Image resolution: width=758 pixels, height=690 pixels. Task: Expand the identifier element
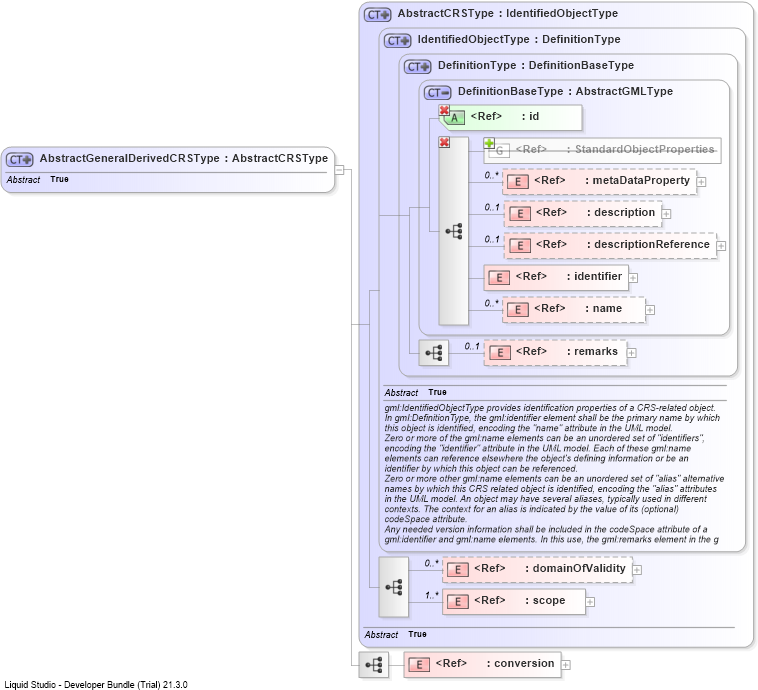pos(633,278)
